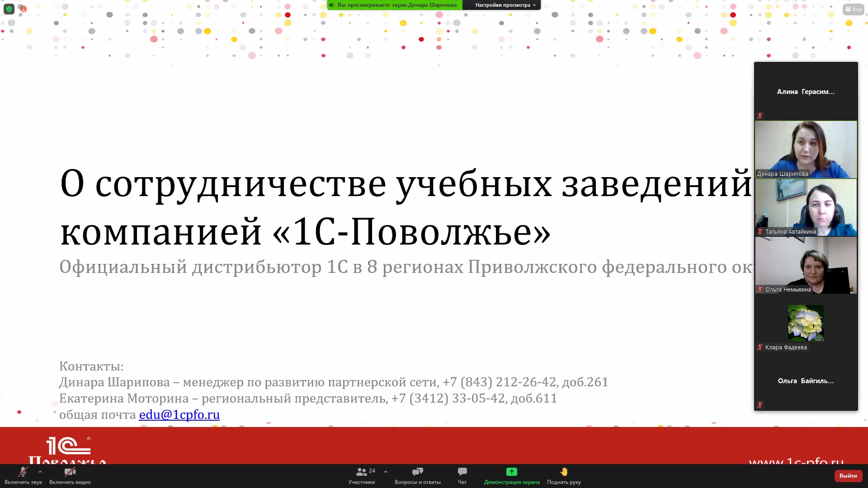Expand participants options chevron next to Участники
868x488 pixels.
386,472
